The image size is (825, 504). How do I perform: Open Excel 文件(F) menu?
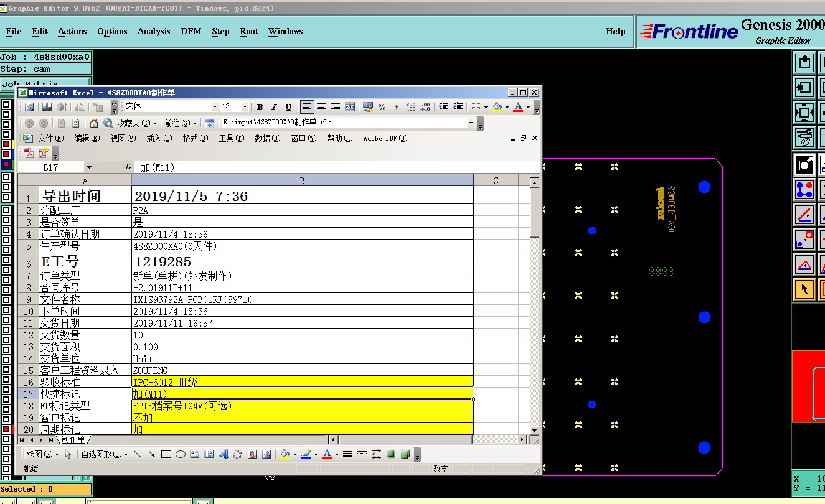tap(51, 138)
